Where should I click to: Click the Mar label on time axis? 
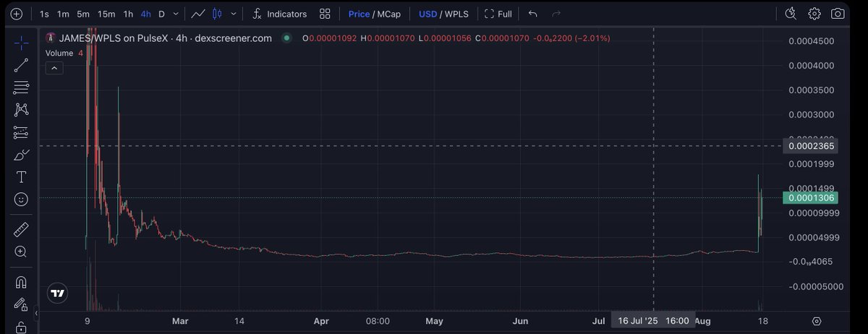(x=181, y=320)
